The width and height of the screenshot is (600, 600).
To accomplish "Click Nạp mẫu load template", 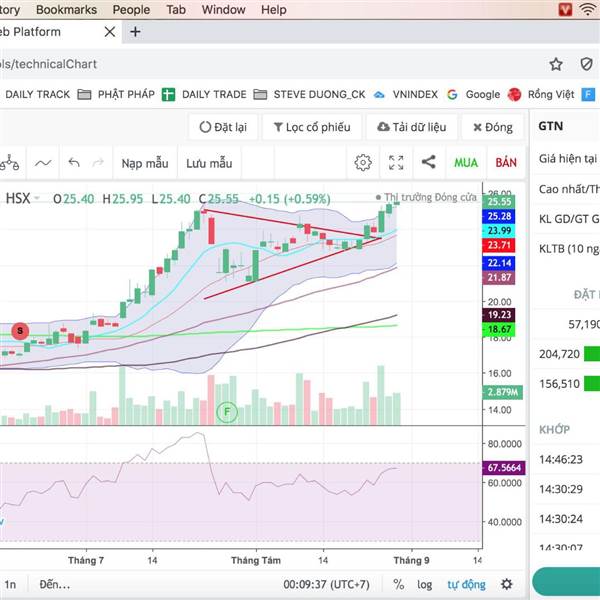I will click(x=145, y=163).
